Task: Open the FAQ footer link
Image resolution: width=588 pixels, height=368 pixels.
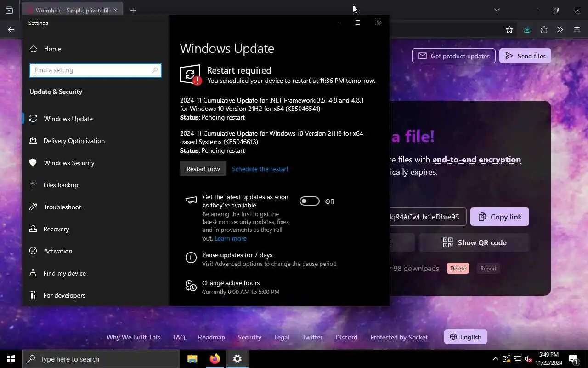Action: coord(179,337)
